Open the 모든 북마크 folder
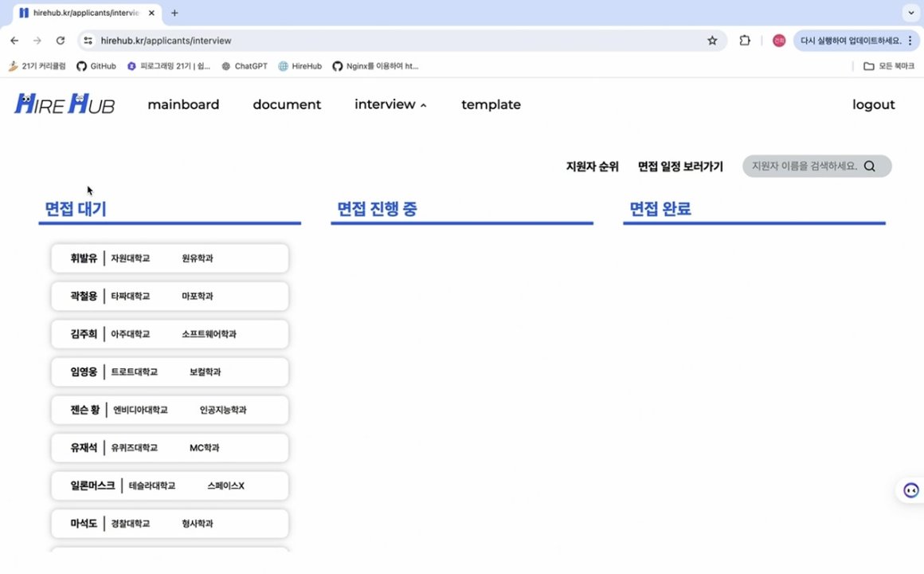Screen dimensions: 924x574 coord(887,66)
